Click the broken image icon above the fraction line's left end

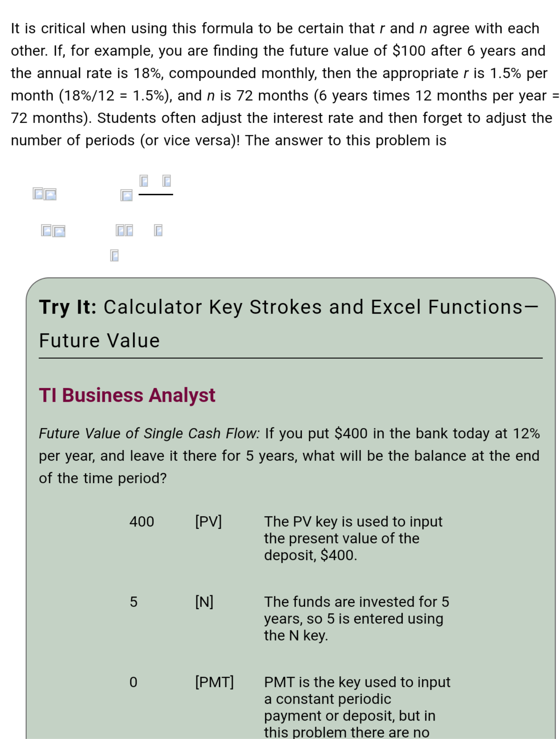pyautogui.click(x=144, y=181)
